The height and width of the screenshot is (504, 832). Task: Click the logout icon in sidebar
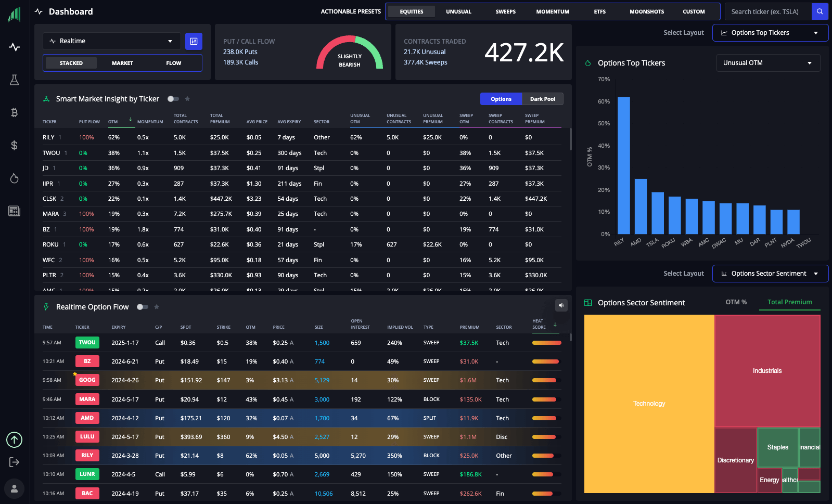click(14, 462)
